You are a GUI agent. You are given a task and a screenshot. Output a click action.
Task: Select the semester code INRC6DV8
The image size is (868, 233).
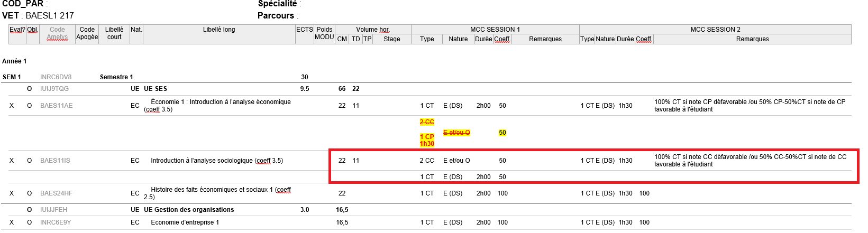56,77
